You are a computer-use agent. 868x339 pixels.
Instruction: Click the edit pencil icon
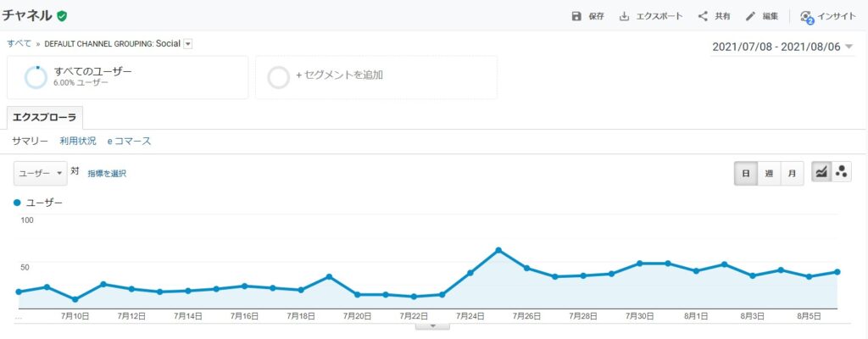pyautogui.click(x=750, y=16)
